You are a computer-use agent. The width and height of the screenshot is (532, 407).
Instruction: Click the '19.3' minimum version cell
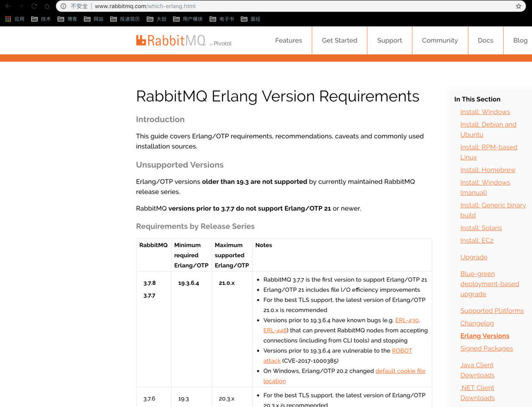pos(184,398)
